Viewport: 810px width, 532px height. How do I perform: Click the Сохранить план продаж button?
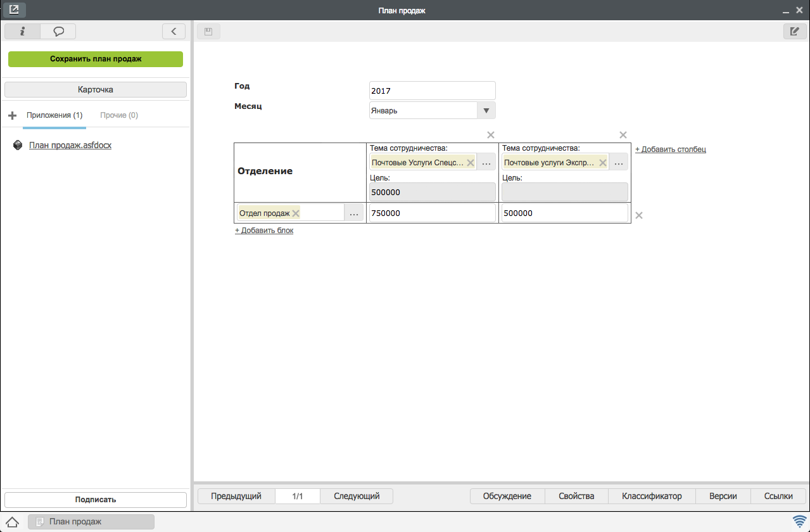[96, 59]
